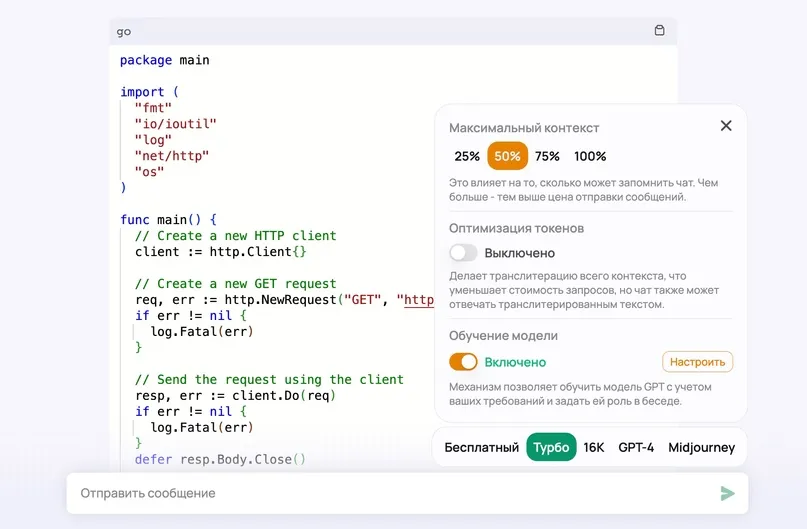Click the Включено status label
The image size is (807, 529).
[x=515, y=362]
